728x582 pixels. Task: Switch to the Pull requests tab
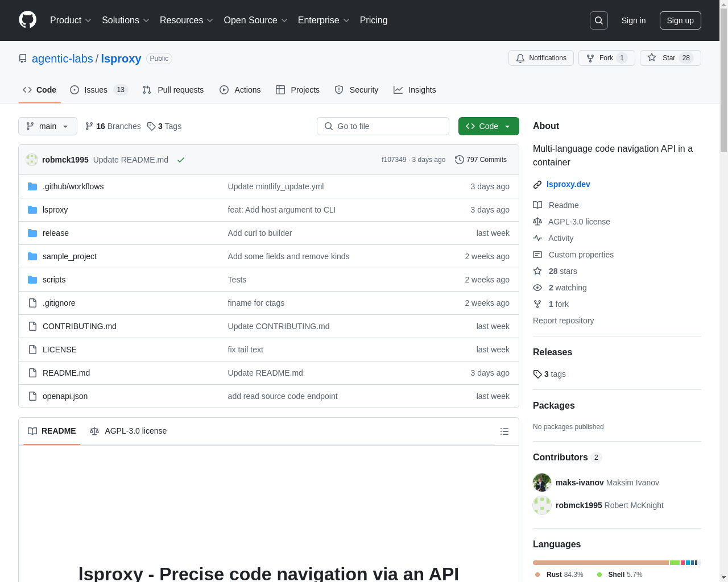(173, 90)
